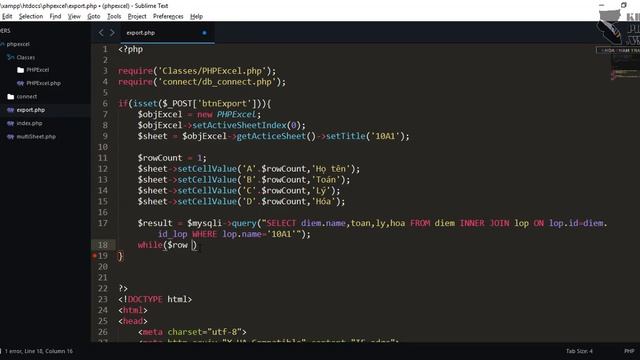Collapse the phpexcel root folder

click(x=18, y=44)
